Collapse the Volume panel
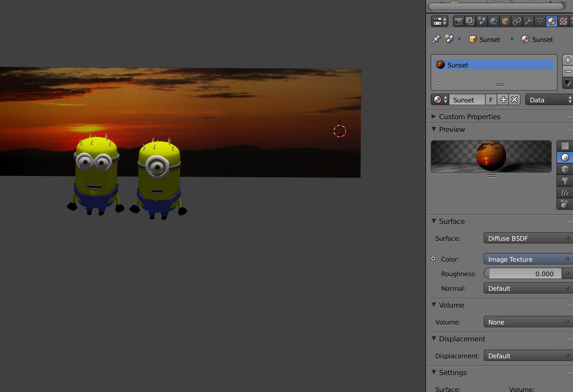Image resolution: width=573 pixels, height=392 pixels. [434, 304]
